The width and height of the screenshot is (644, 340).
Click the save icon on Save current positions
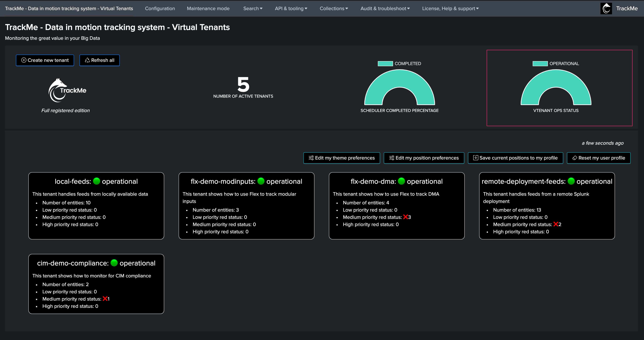click(476, 158)
